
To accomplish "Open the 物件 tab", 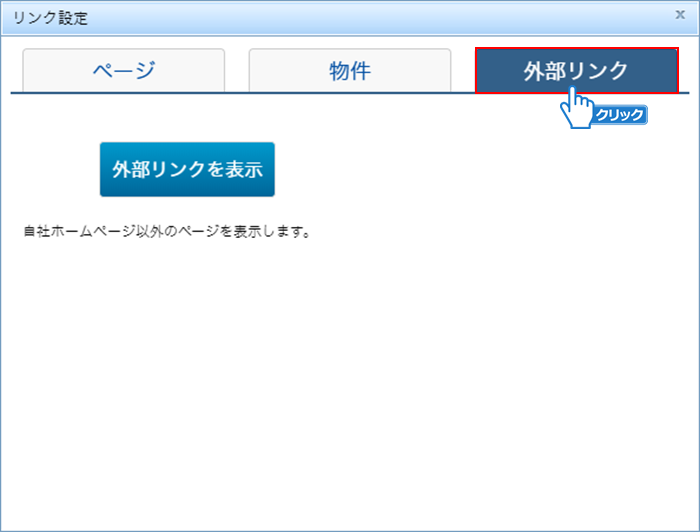I will pyautogui.click(x=349, y=70).
